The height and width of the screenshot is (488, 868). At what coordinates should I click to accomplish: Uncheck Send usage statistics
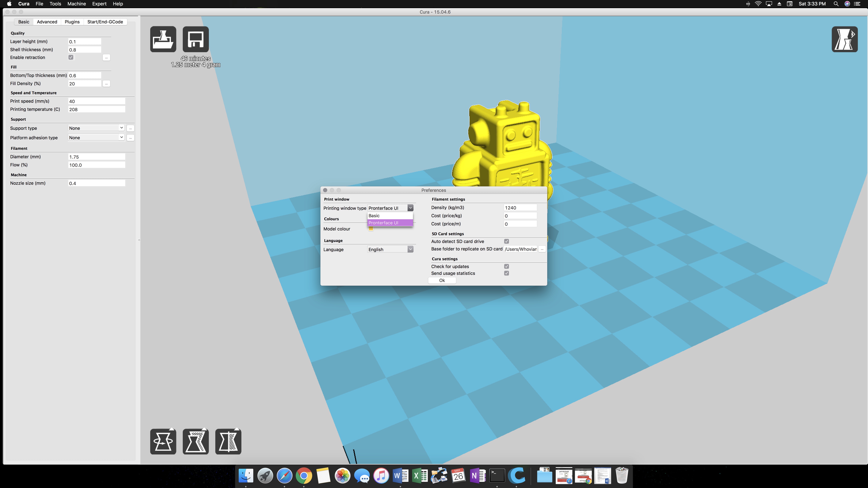(506, 273)
